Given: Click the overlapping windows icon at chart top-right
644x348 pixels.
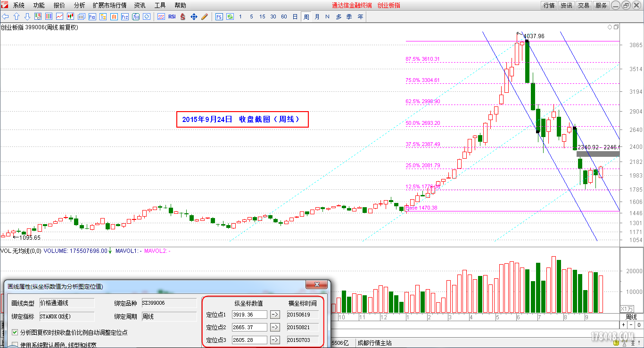Looking at the screenshot, I should (x=616, y=27).
